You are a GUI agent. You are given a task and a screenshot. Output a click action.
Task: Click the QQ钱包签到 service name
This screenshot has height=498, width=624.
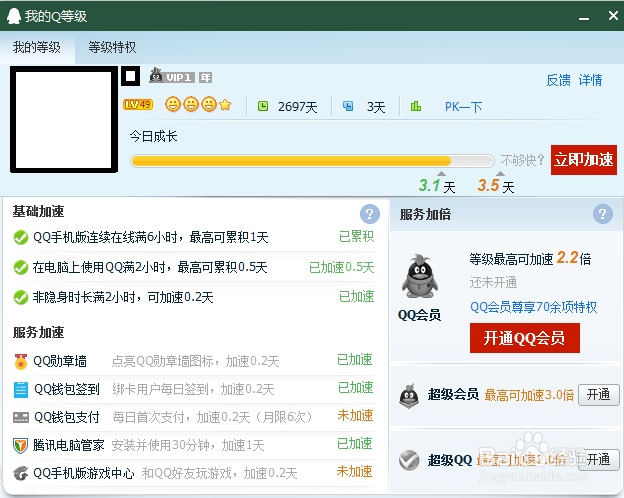click(67, 389)
